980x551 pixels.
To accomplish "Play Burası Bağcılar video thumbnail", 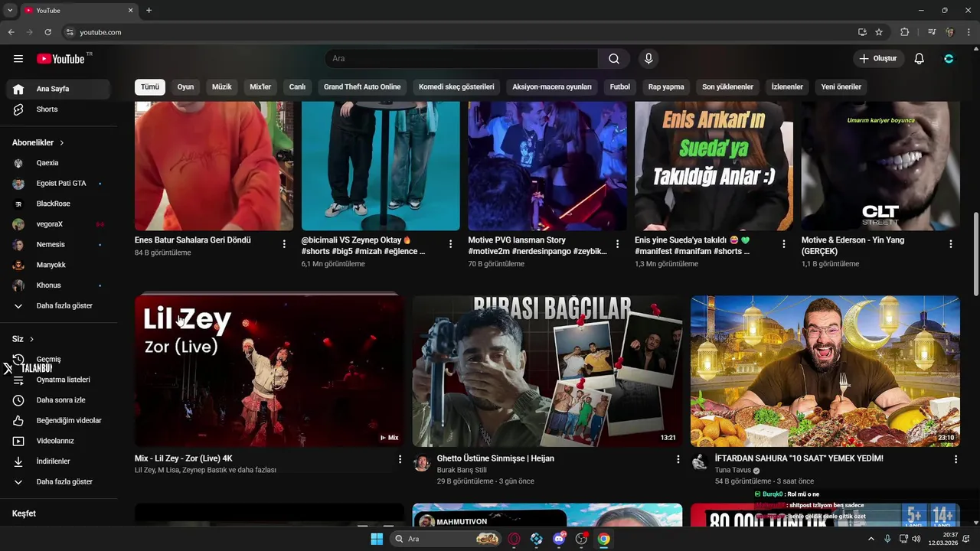I will pyautogui.click(x=547, y=371).
